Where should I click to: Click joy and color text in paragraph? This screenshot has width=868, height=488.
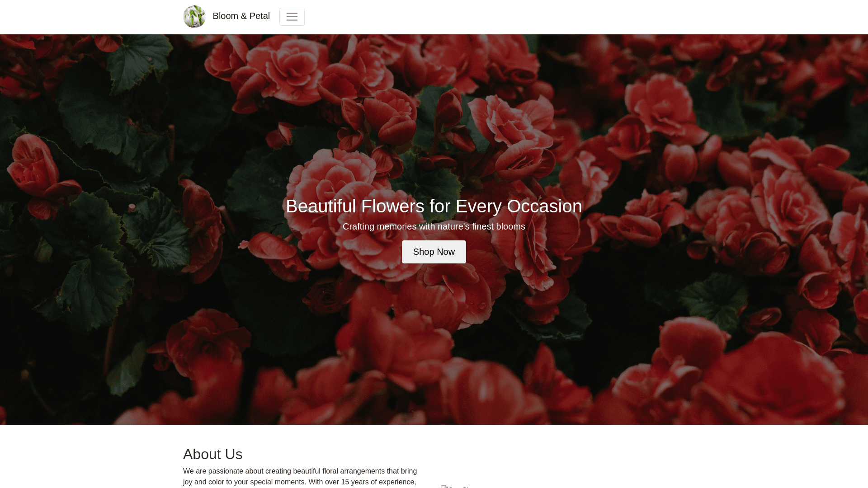point(204,482)
